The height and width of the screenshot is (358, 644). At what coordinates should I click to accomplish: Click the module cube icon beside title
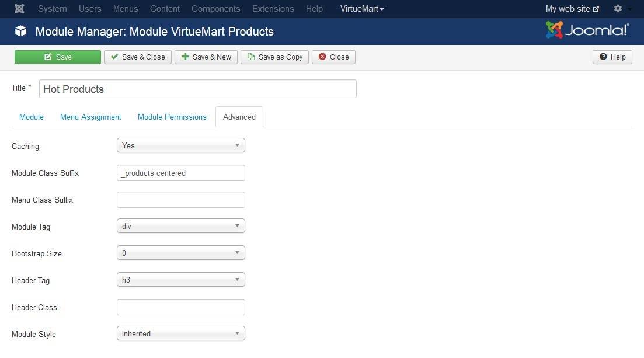point(21,31)
